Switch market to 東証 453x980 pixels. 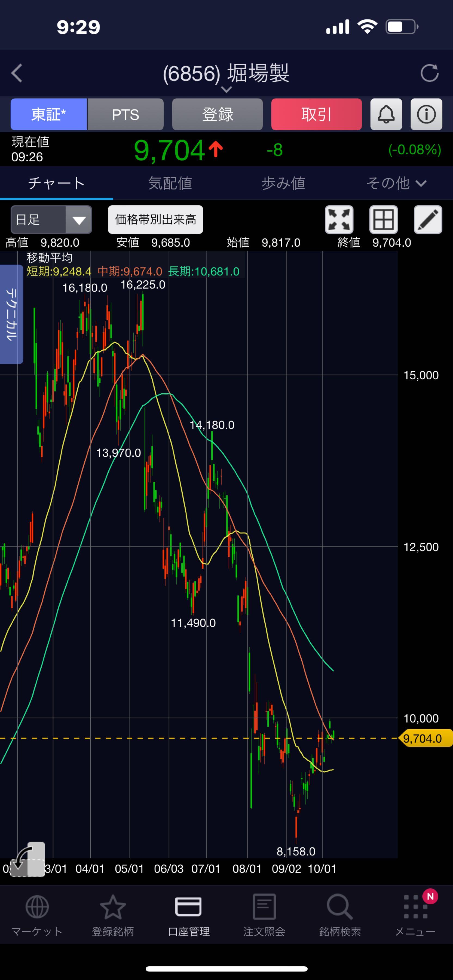pyautogui.click(x=49, y=114)
